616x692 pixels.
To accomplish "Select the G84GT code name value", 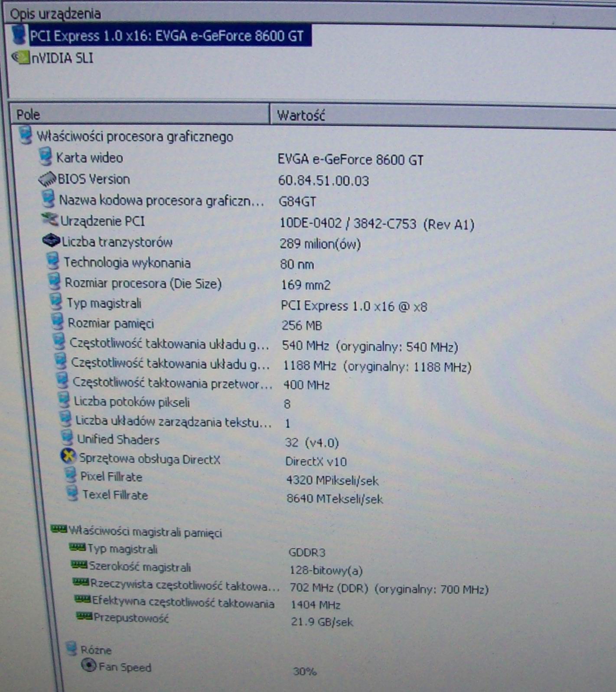I will pyautogui.click(x=297, y=202).
